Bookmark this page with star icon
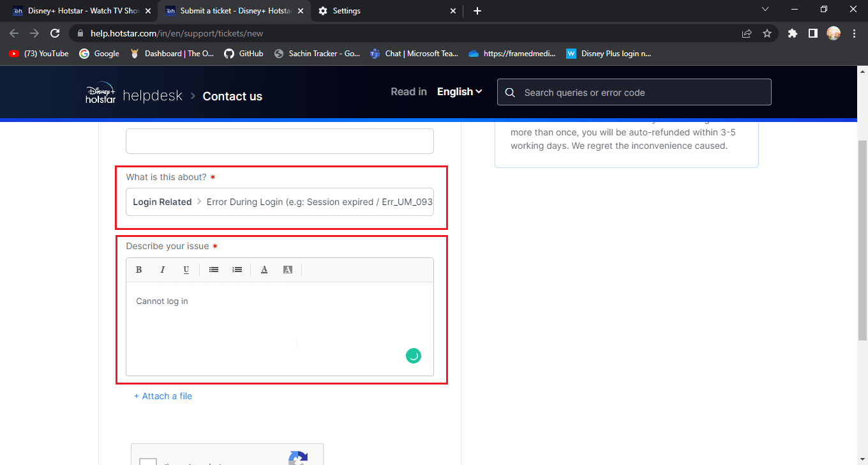Screen dimensions: 868x465 point(767,33)
